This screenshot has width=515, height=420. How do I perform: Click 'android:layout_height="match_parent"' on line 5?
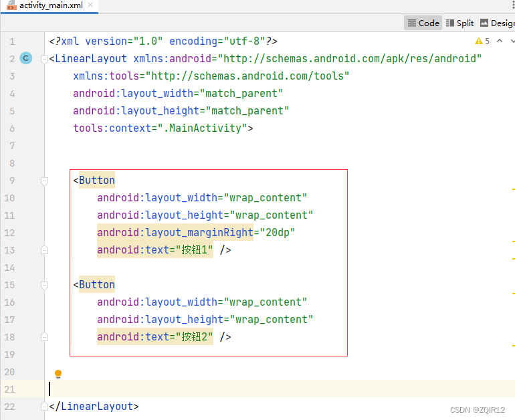pyautogui.click(x=181, y=110)
